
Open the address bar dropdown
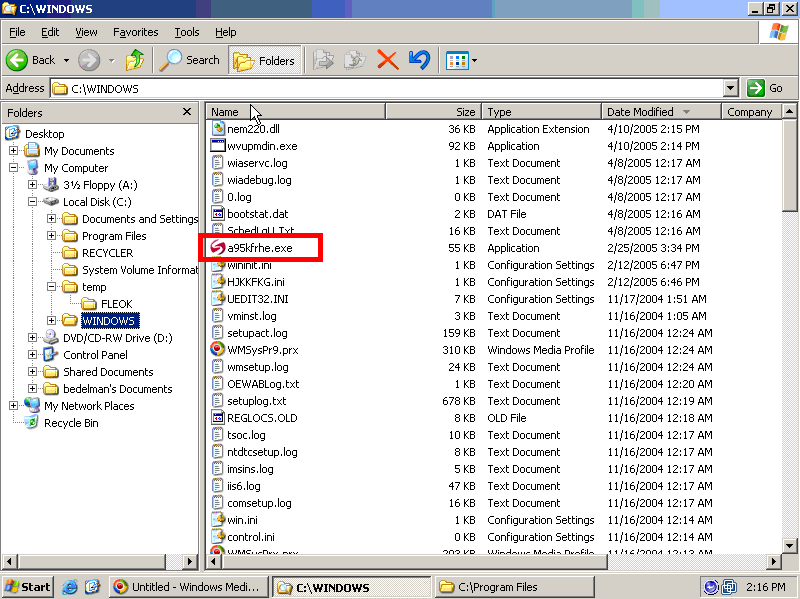click(x=731, y=88)
